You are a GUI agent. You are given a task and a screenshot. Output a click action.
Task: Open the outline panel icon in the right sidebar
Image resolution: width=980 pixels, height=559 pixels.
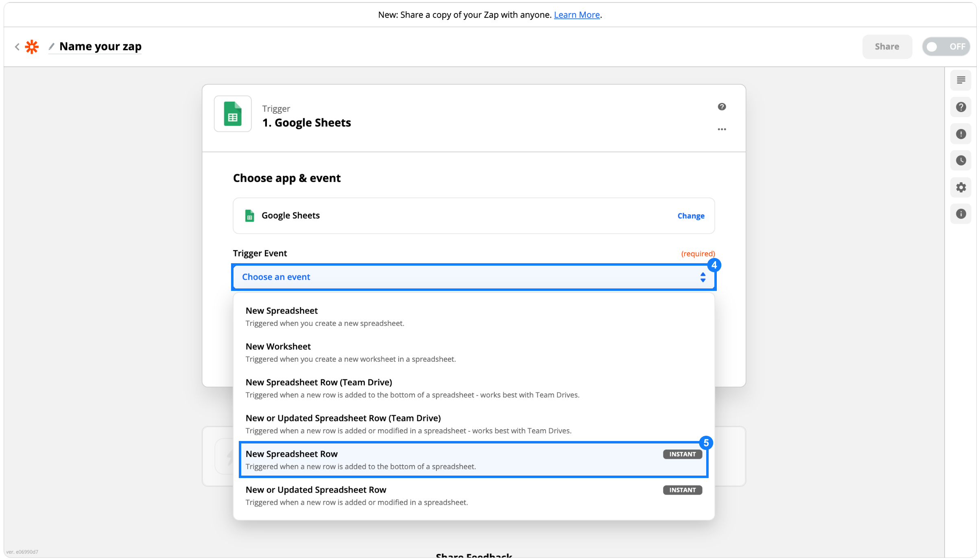point(961,80)
